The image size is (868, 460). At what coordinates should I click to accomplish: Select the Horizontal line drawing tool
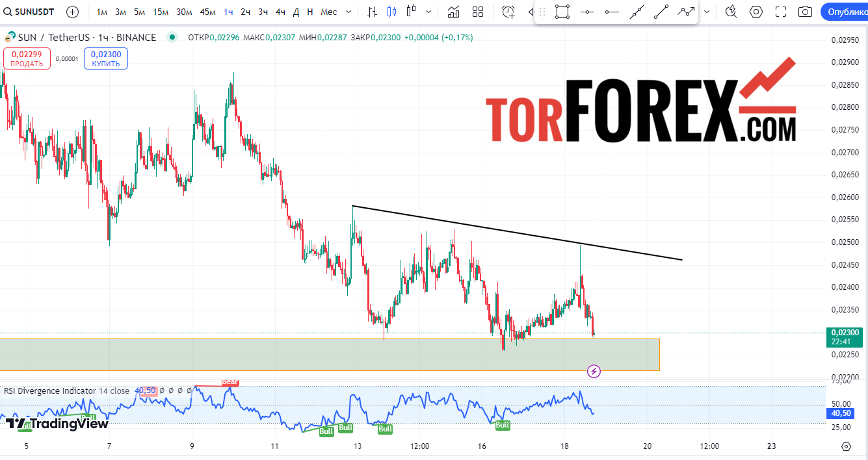tap(588, 12)
